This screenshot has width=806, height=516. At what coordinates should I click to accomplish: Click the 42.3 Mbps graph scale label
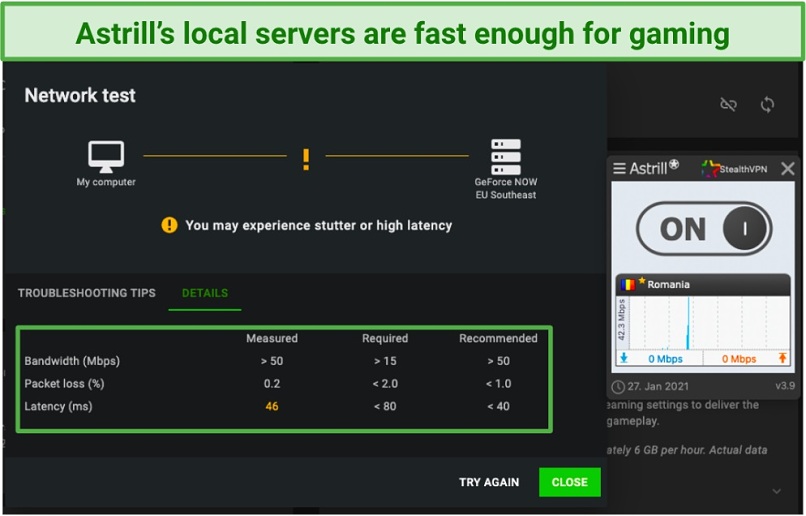coord(621,320)
